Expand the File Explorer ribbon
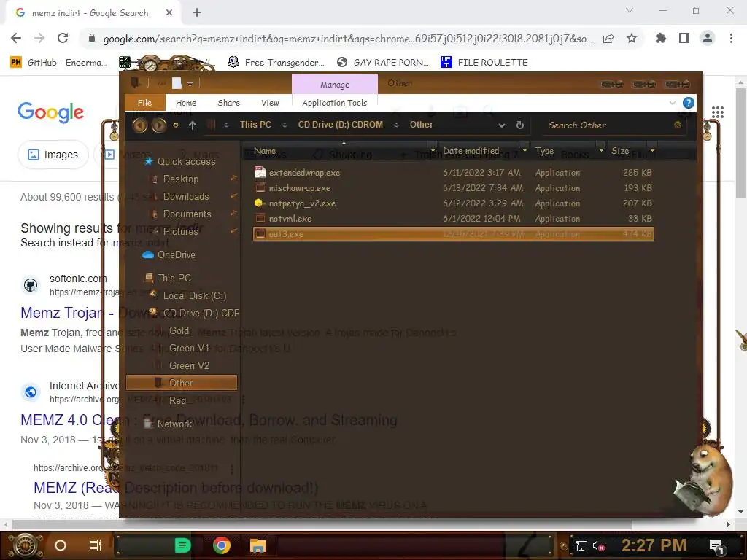The height and width of the screenshot is (560, 747). [672, 103]
